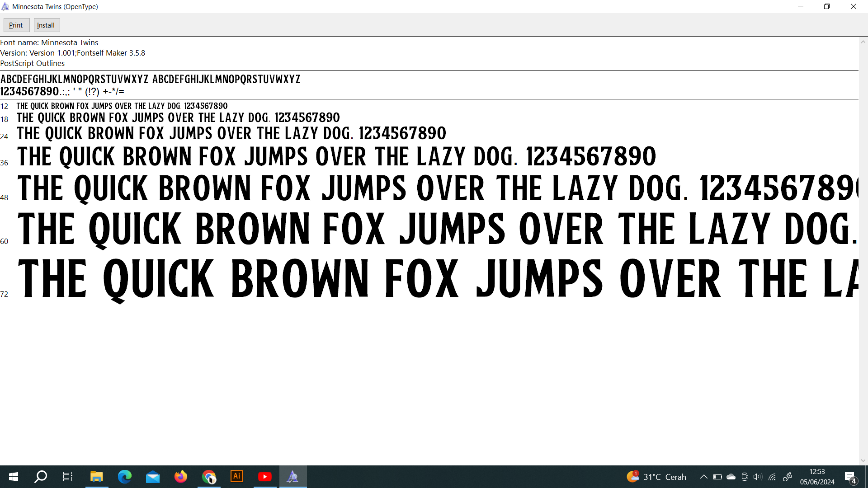868x488 pixels.
Task: Open the Mail app icon
Action: tap(153, 477)
